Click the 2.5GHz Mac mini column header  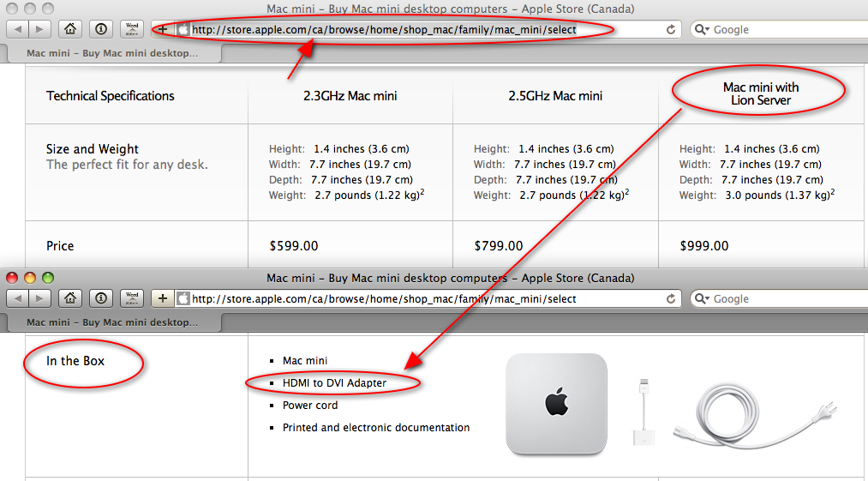pos(555,96)
